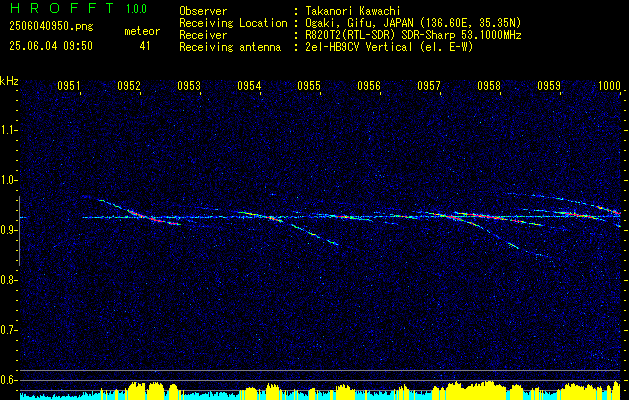This screenshot has height=400, width=629.
Task: Select the file name 2506040950.png
Action: click(51, 26)
